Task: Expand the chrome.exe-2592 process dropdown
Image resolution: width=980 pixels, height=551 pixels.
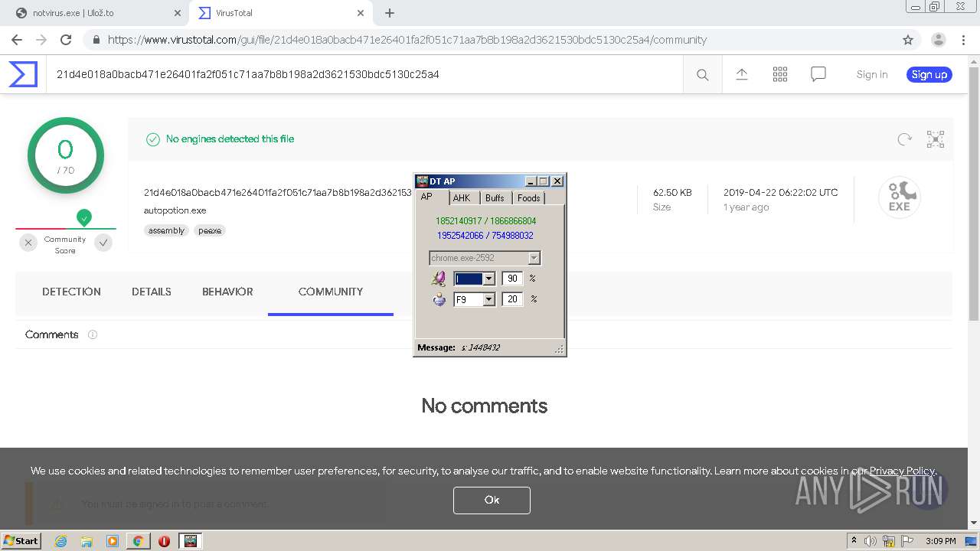Action: pyautogui.click(x=534, y=258)
